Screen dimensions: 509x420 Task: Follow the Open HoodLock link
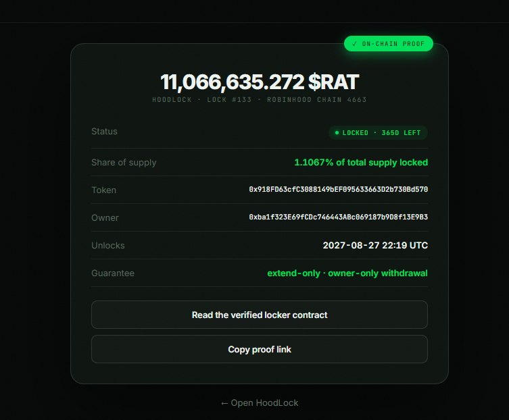[260, 403]
